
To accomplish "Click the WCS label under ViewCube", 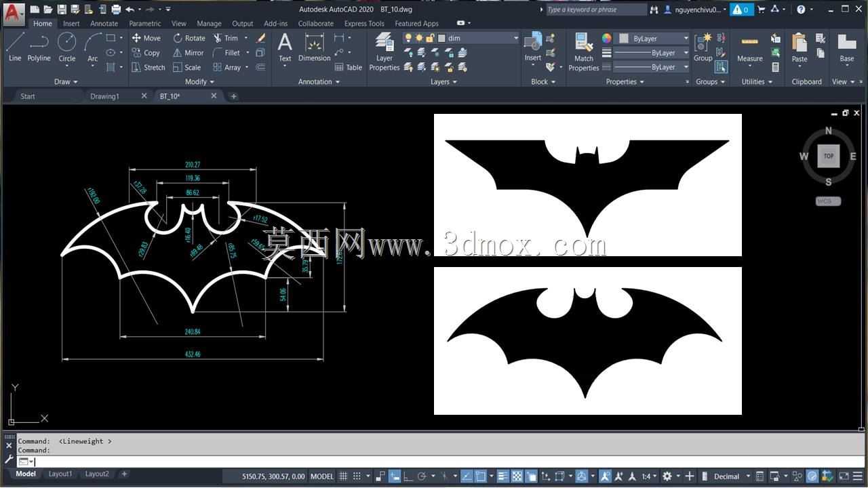I will tap(828, 201).
